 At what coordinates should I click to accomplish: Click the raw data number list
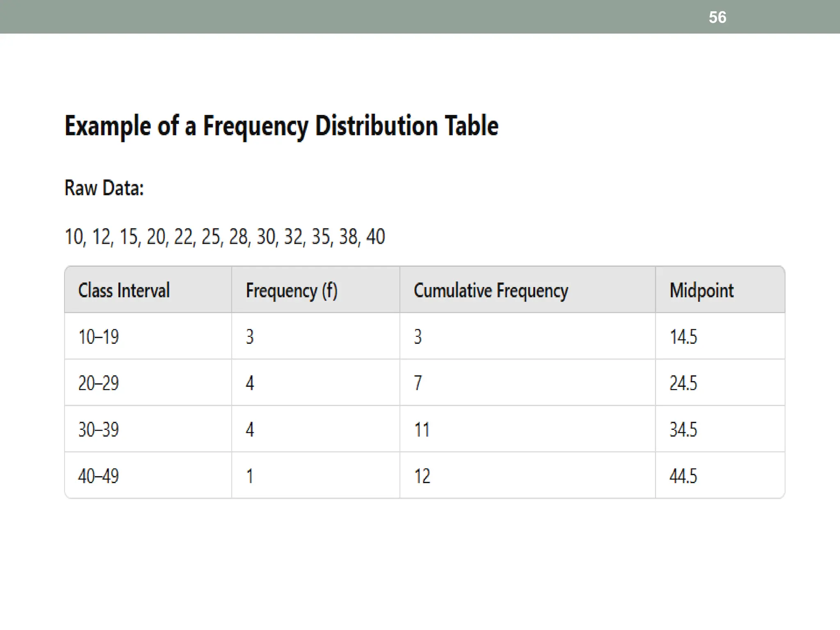tap(225, 237)
